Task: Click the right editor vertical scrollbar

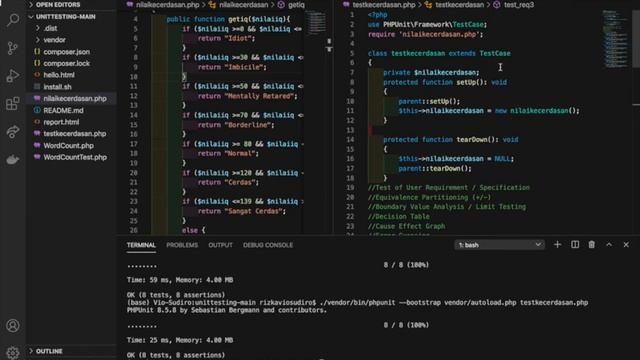Action: pos(636,39)
